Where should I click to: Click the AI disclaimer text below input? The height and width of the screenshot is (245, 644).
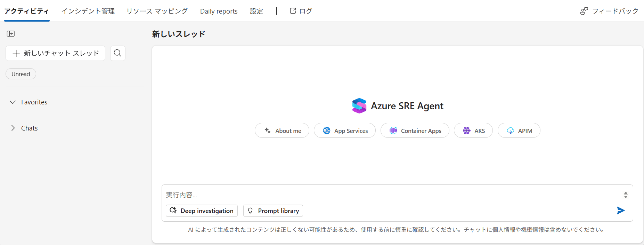pyautogui.click(x=397, y=230)
